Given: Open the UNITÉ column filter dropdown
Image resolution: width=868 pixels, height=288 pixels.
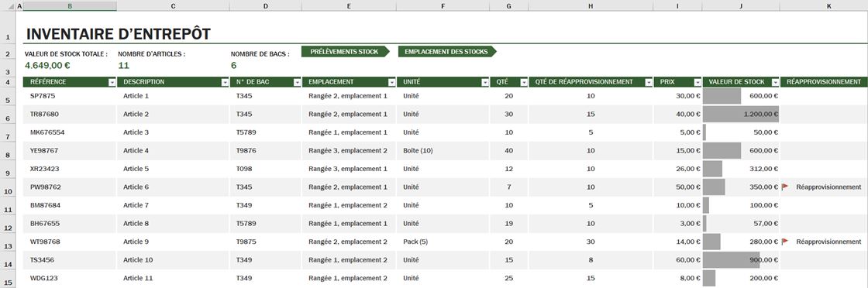Looking at the screenshot, I should [x=484, y=82].
